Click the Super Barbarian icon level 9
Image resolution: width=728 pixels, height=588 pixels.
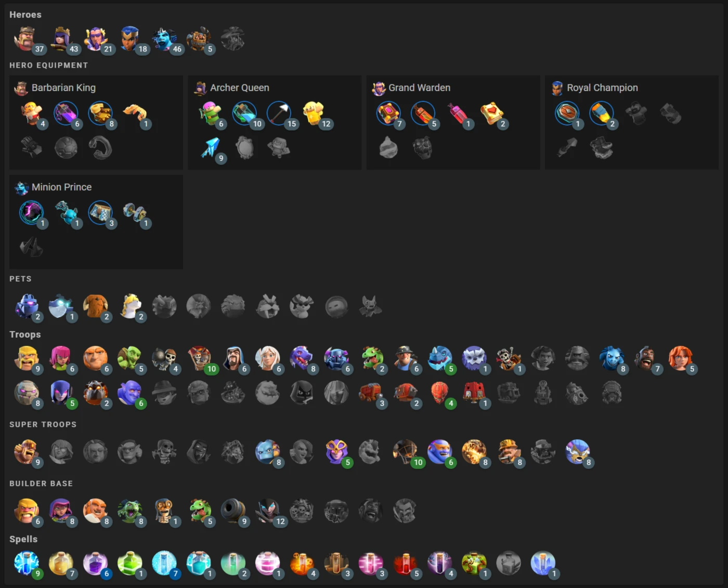27,452
